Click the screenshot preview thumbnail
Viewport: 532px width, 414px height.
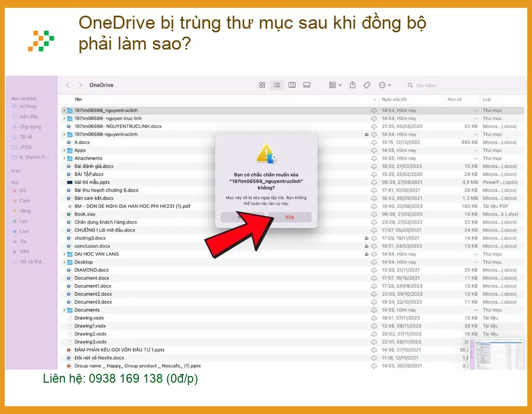point(498,353)
